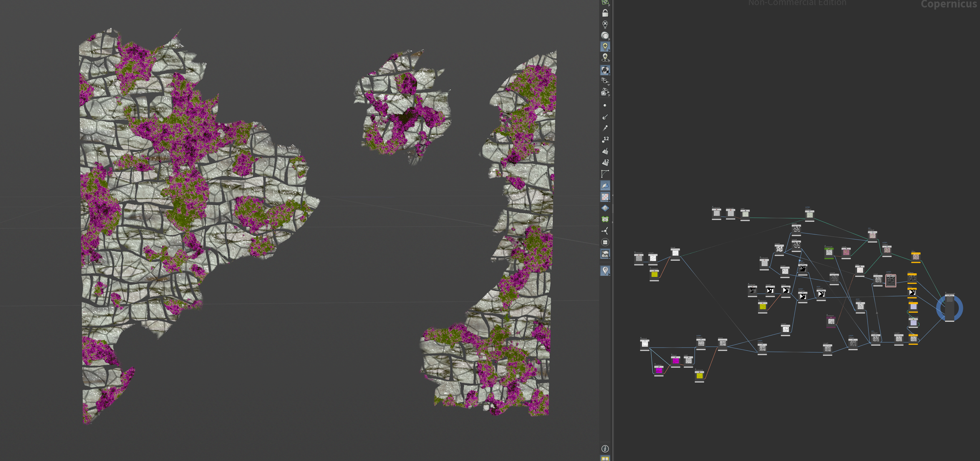Show primitive normals display option
This screenshot has width=980, height=461.
click(x=605, y=151)
